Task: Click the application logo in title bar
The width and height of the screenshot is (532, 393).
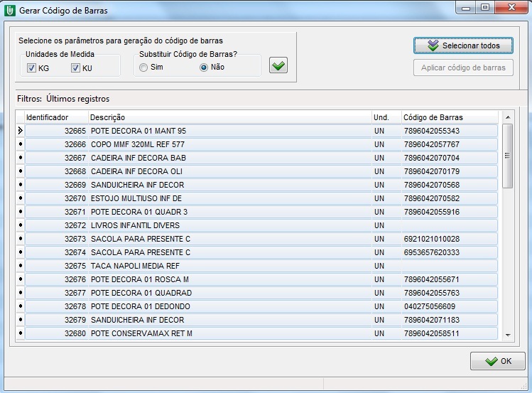Action: click(9, 9)
